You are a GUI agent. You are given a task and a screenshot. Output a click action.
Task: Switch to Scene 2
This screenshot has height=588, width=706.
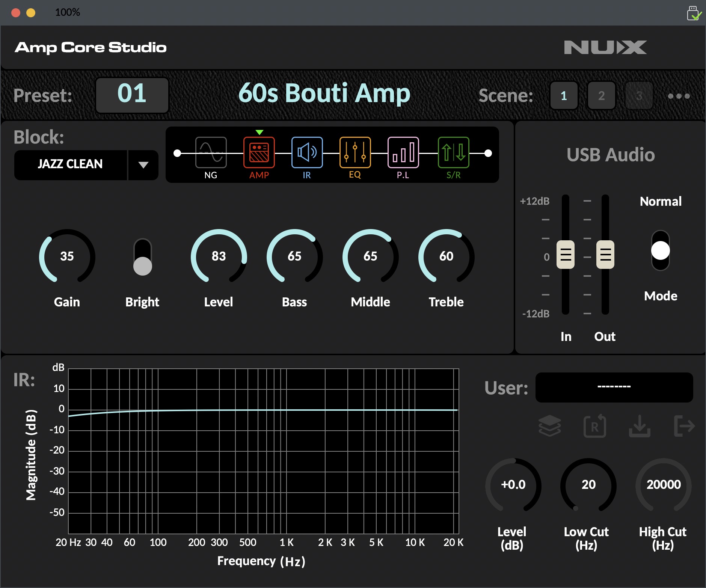(601, 96)
